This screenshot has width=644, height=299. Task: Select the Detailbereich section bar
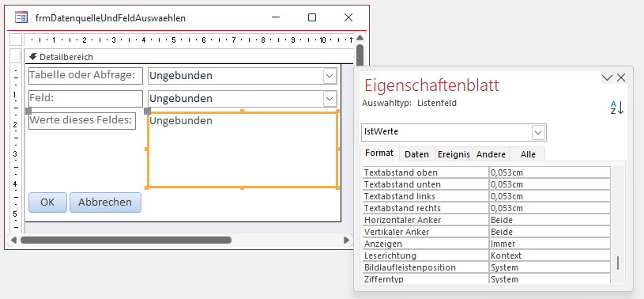[189, 57]
